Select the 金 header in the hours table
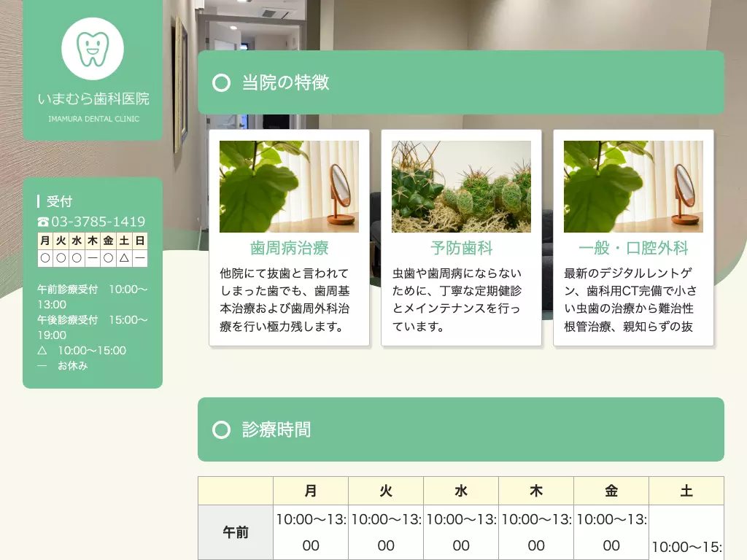Screen dimensions: 747x560 (x=611, y=491)
